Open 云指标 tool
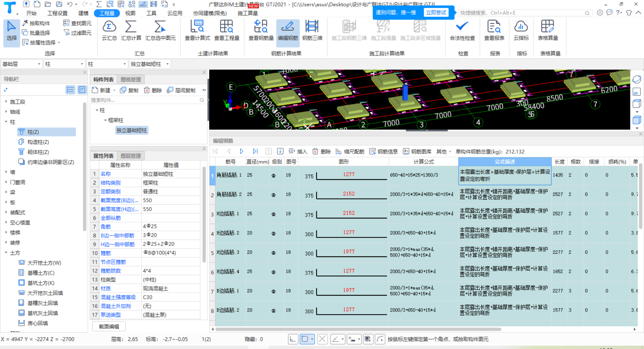The width and height of the screenshot is (644, 349). pyautogui.click(x=521, y=30)
